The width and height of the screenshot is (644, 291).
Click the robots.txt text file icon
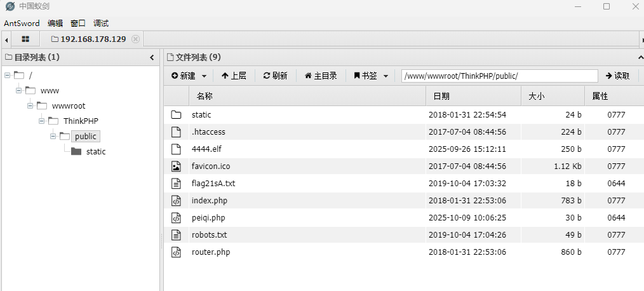click(x=176, y=234)
